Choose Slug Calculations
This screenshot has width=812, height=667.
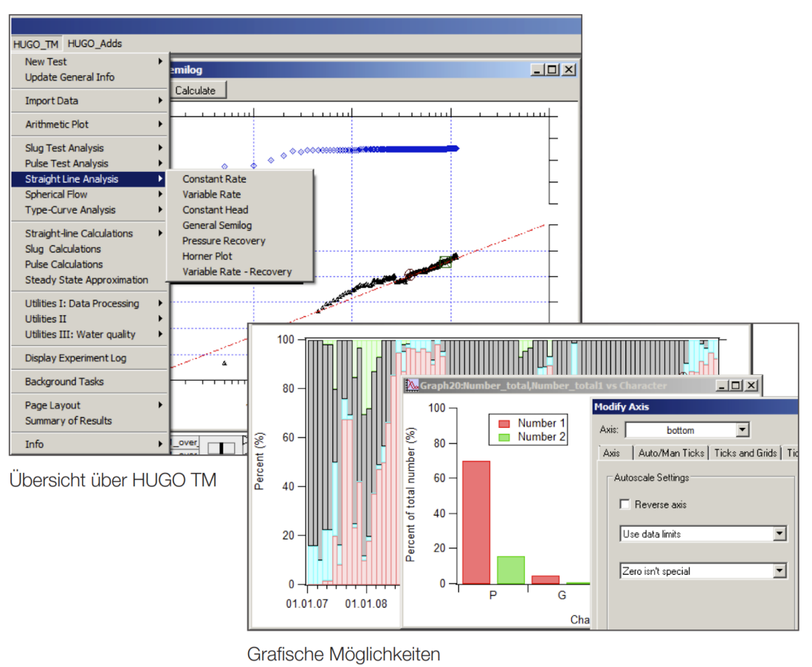point(89,249)
